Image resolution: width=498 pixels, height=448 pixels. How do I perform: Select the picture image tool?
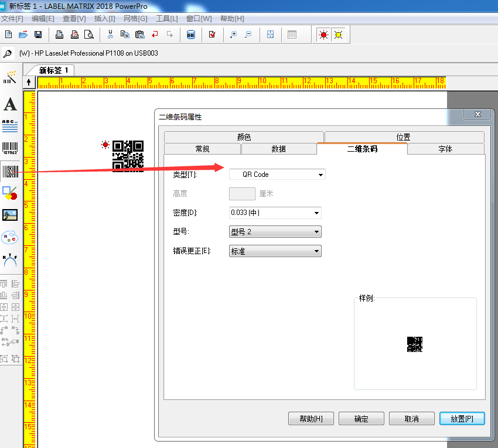click(10, 215)
